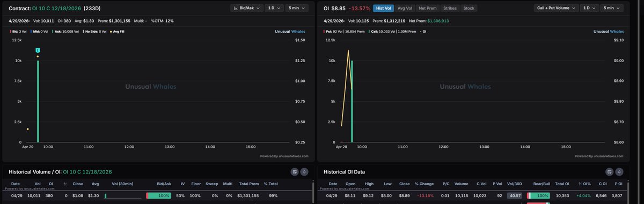Click export icon in Historical OI Data panel
Image resolution: width=644 pixels, height=204 pixels.
point(610,172)
